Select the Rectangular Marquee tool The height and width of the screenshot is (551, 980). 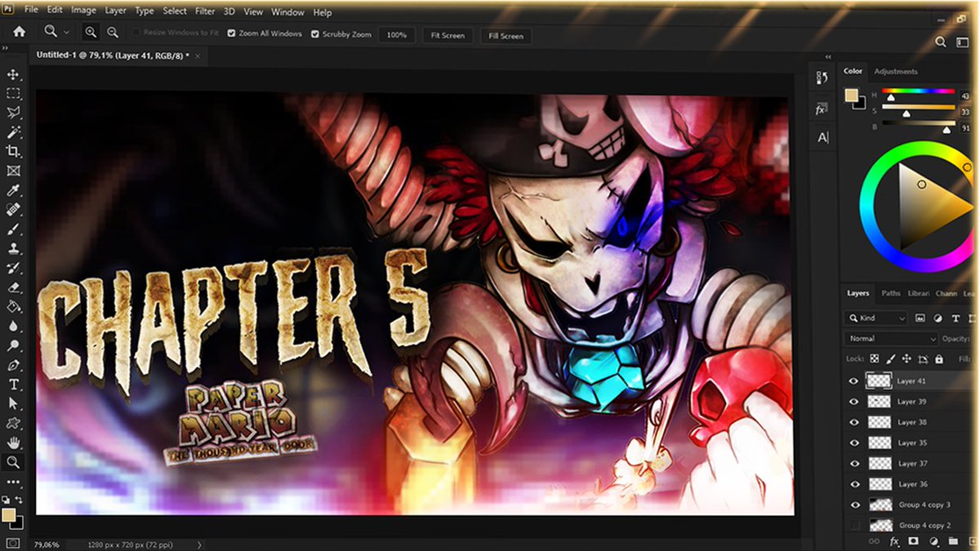[14, 94]
